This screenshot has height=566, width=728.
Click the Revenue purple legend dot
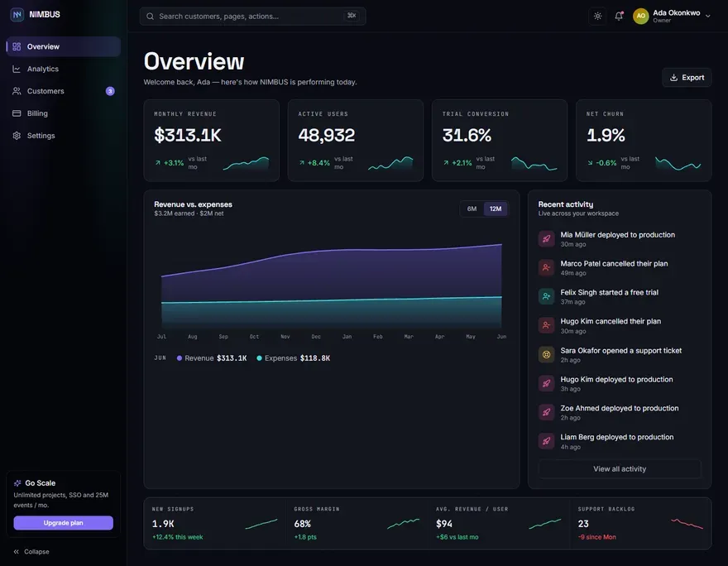[180, 358]
